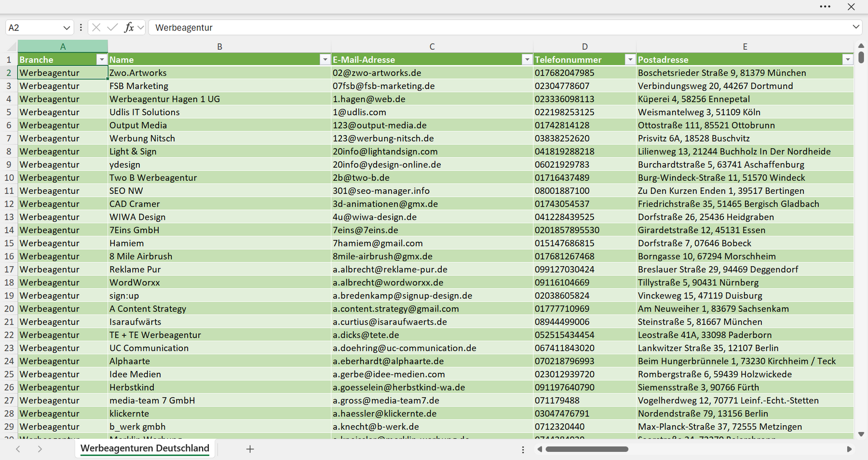Go to previous sheet with left arrow
This screenshot has height=460, width=868.
click(x=18, y=449)
